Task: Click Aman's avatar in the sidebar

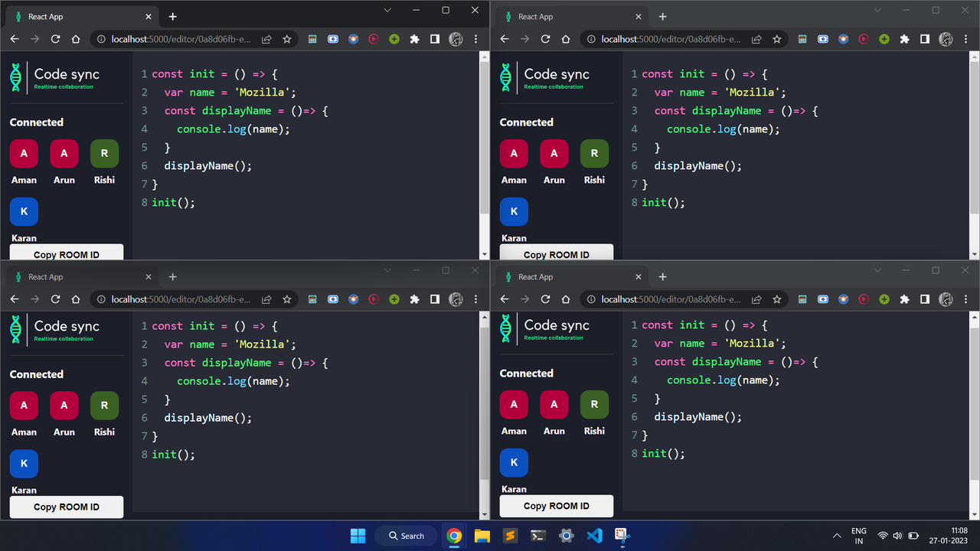Action: click(x=24, y=153)
